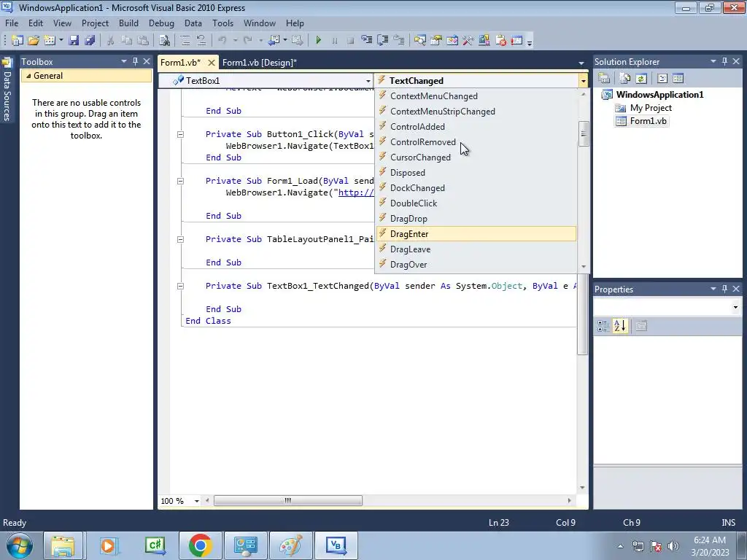This screenshot has height=560, width=747.
Task: Select My Project in Solution Explorer
Action: pos(651,108)
